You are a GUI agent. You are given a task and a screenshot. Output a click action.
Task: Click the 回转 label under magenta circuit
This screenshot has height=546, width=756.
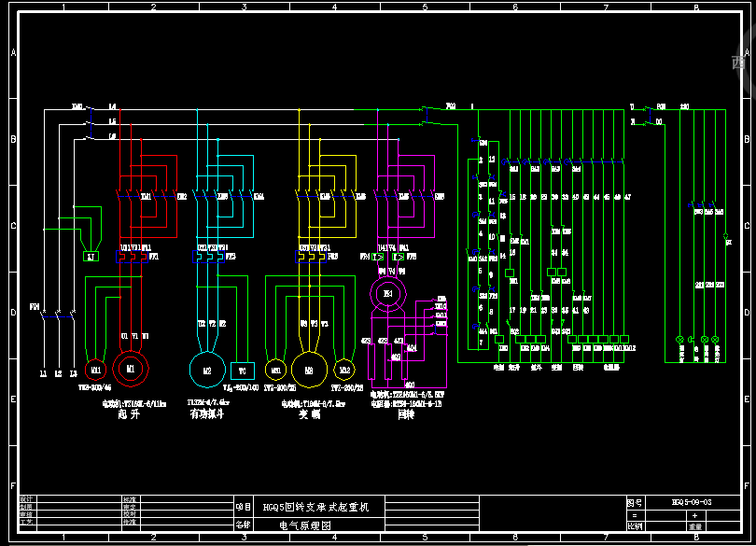click(406, 413)
